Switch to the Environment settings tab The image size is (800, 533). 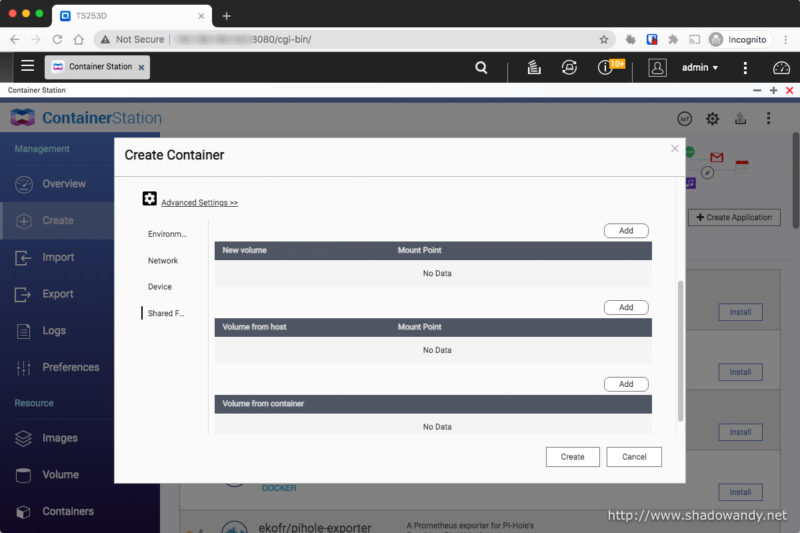[x=167, y=233]
